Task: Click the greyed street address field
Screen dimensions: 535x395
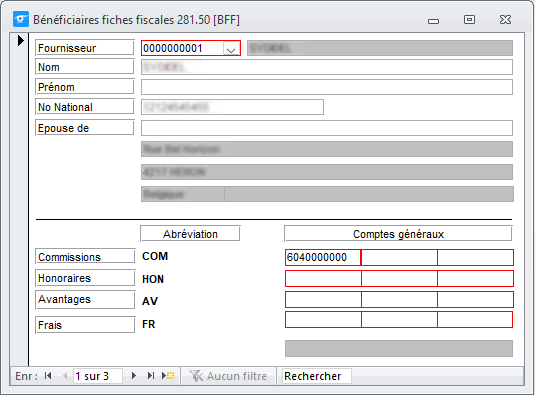Action: pyautogui.click(x=327, y=149)
